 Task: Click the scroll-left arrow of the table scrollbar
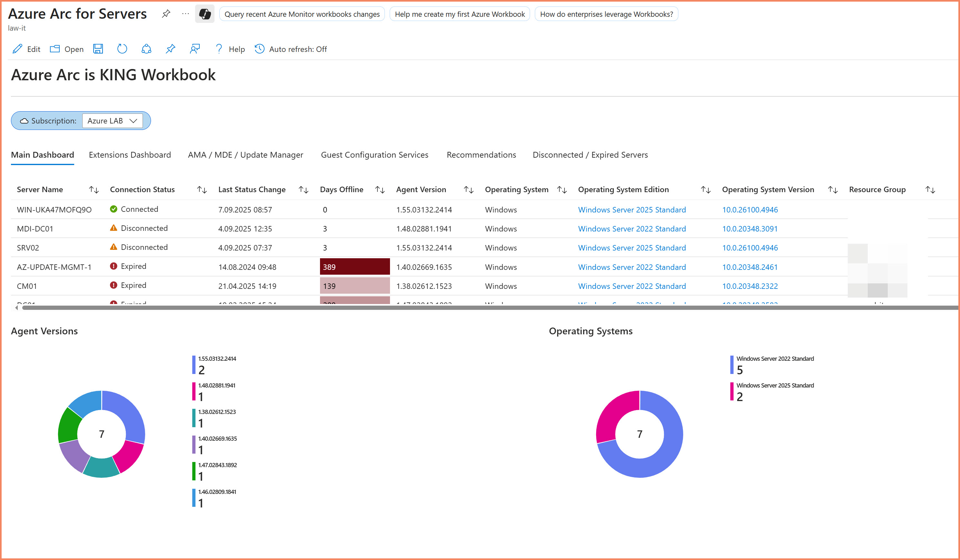16,308
